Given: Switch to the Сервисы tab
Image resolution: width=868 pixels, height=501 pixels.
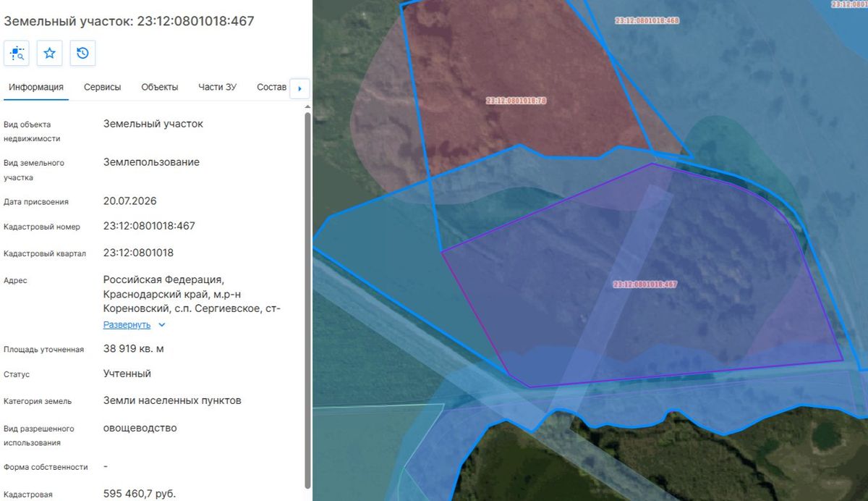Looking at the screenshot, I should tap(102, 88).
